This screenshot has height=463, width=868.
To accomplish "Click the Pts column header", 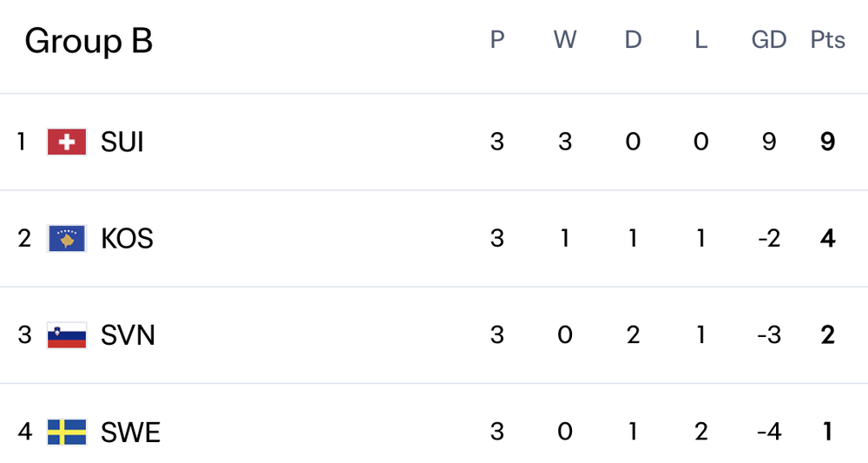I will click(827, 40).
